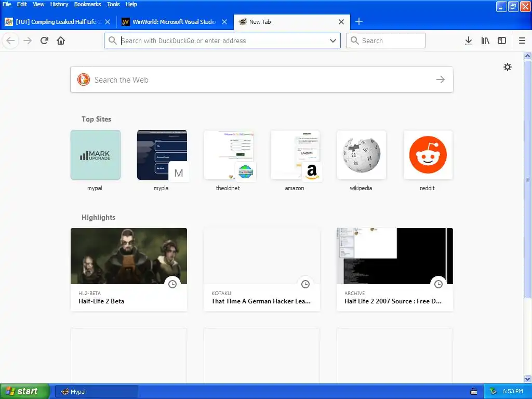Open the Library bookshelf icon
The height and width of the screenshot is (399, 532).
[x=485, y=41]
